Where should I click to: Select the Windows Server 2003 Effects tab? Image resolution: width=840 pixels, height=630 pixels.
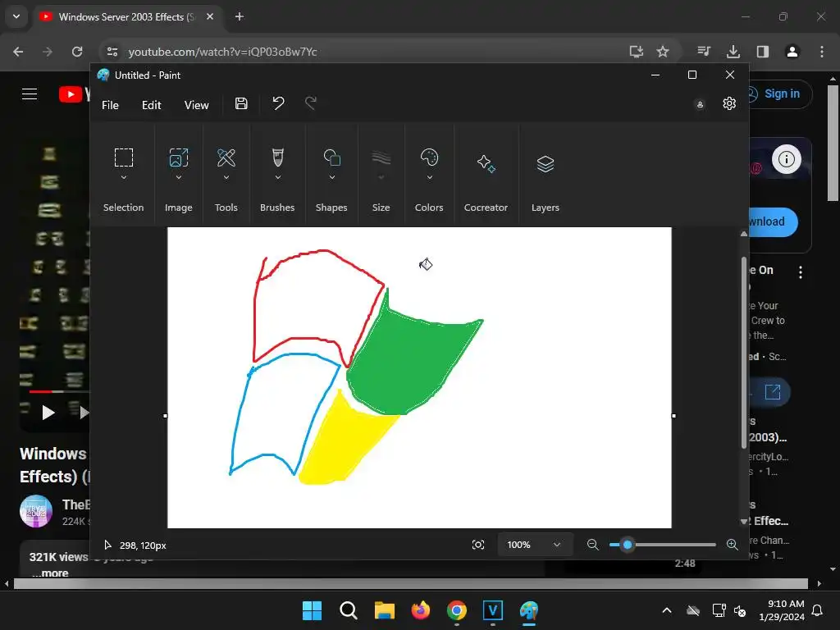click(x=127, y=17)
